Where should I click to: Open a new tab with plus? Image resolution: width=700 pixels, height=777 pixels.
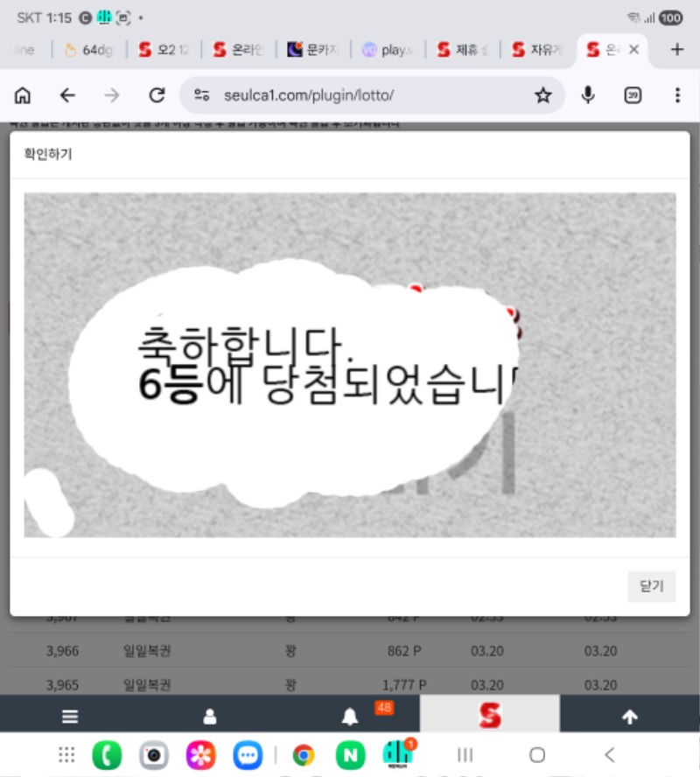676,50
